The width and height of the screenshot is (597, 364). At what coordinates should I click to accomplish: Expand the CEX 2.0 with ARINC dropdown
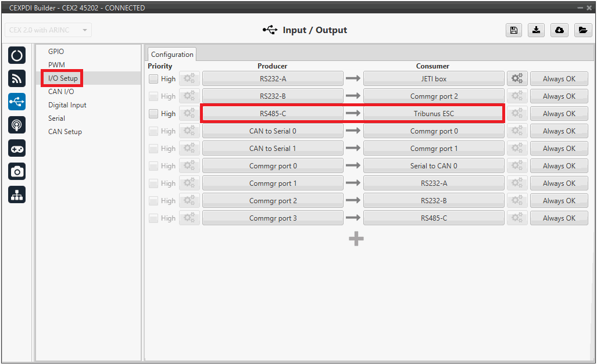48,30
